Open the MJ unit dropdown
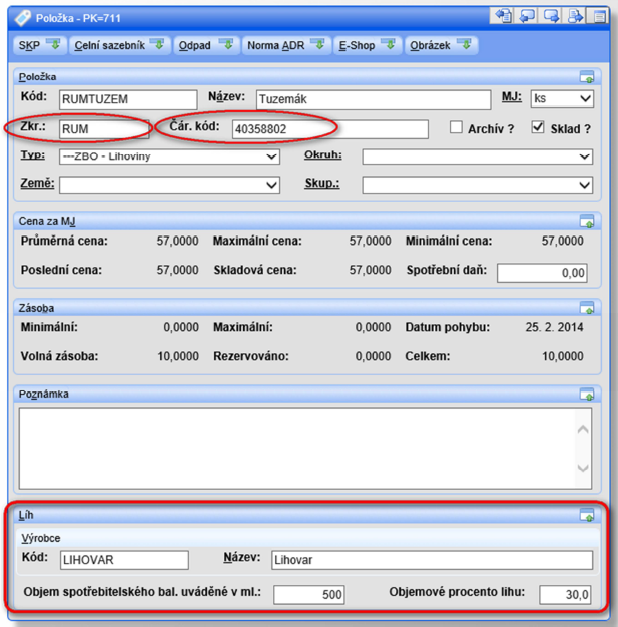618x627 pixels. click(585, 99)
